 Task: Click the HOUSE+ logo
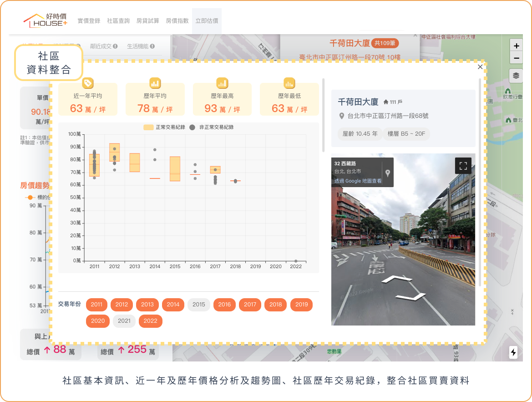click(45, 20)
